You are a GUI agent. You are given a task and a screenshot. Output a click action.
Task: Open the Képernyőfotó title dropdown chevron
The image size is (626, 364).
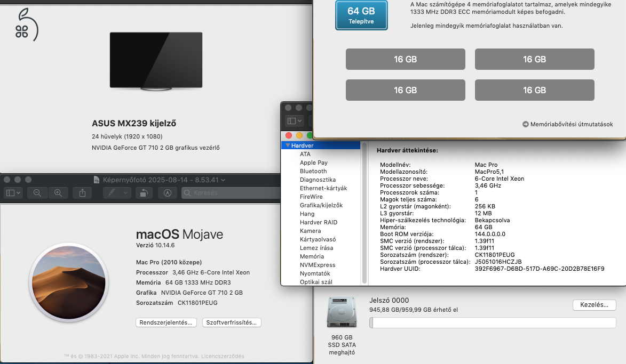223,180
